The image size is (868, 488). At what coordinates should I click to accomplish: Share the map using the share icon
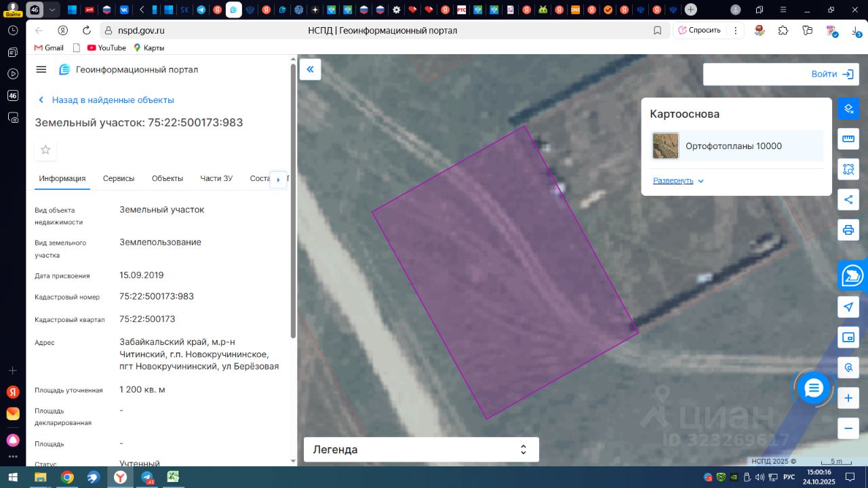848,199
